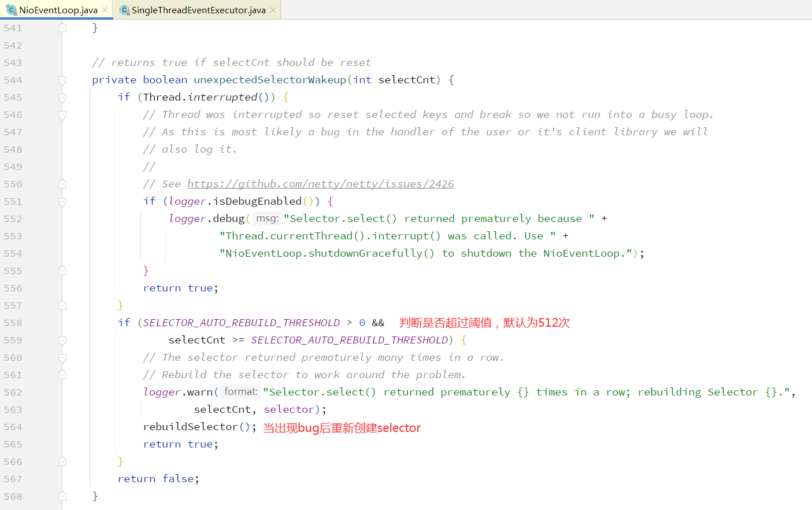The width and height of the screenshot is (812, 510).
Task: Collapse the Thread.interrupted if block at line 545
Action: [62, 98]
